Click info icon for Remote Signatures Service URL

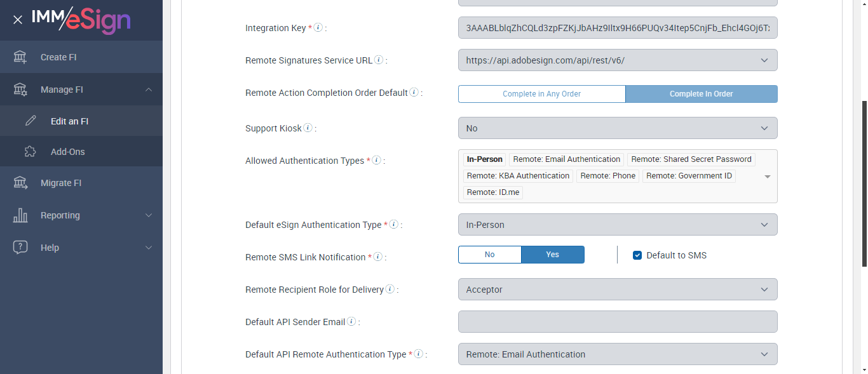click(x=379, y=60)
